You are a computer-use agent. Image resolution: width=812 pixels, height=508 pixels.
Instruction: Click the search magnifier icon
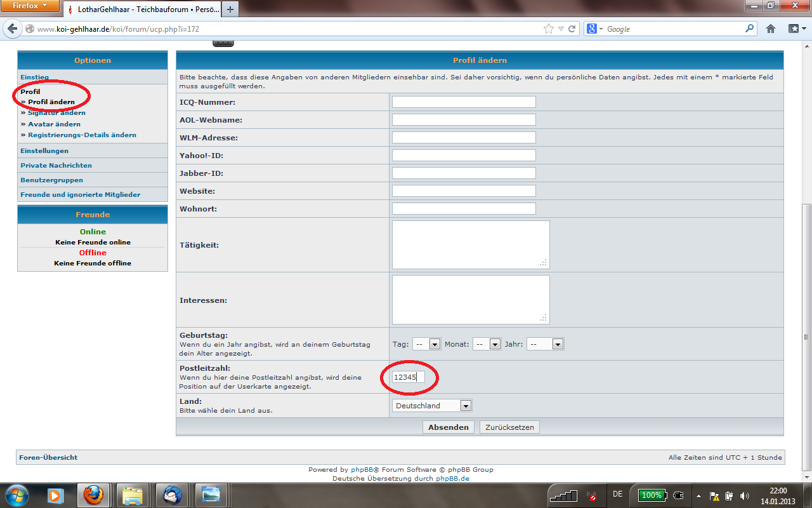(x=749, y=29)
